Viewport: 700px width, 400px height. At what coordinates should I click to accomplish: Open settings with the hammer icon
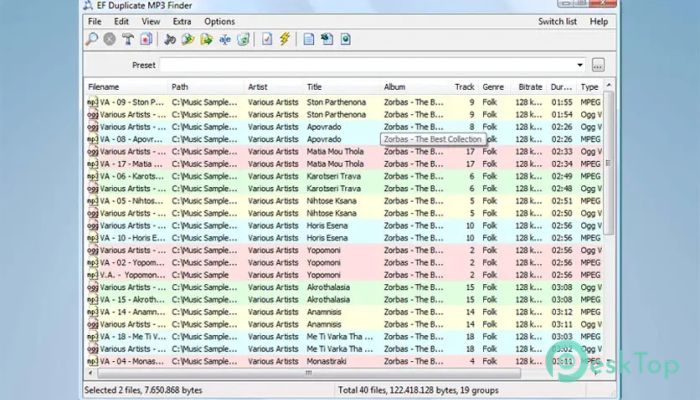point(128,40)
